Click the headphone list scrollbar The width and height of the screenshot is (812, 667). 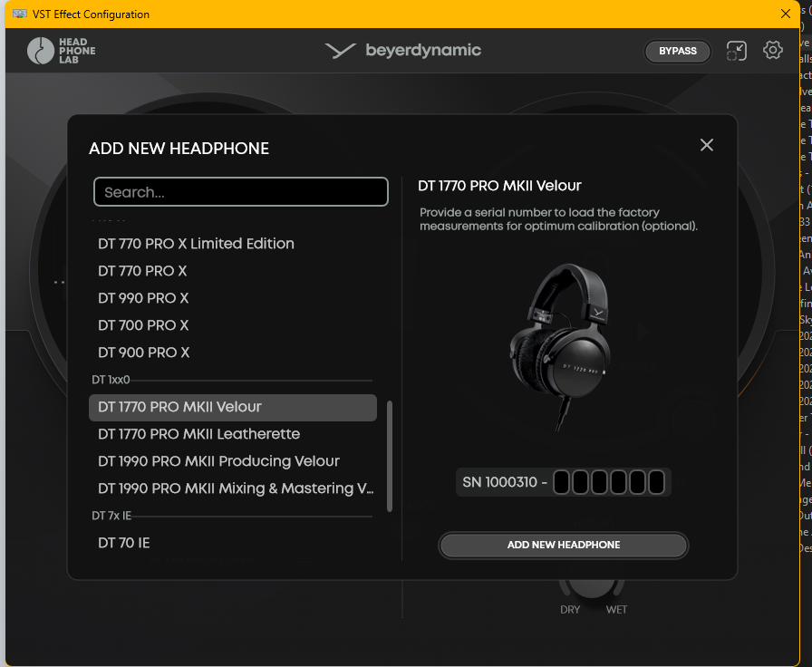(391, 456)
